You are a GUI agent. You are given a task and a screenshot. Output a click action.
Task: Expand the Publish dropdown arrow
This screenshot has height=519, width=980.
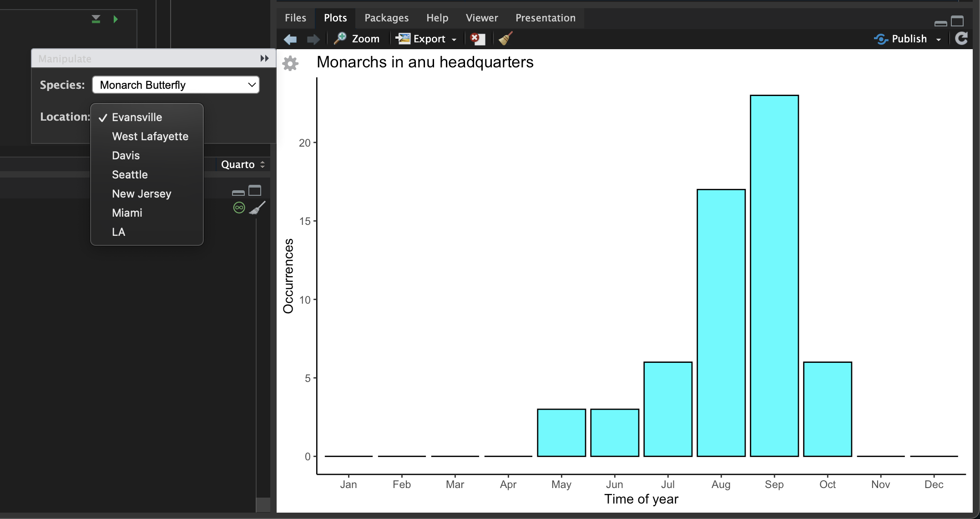(x=939, y=40)
